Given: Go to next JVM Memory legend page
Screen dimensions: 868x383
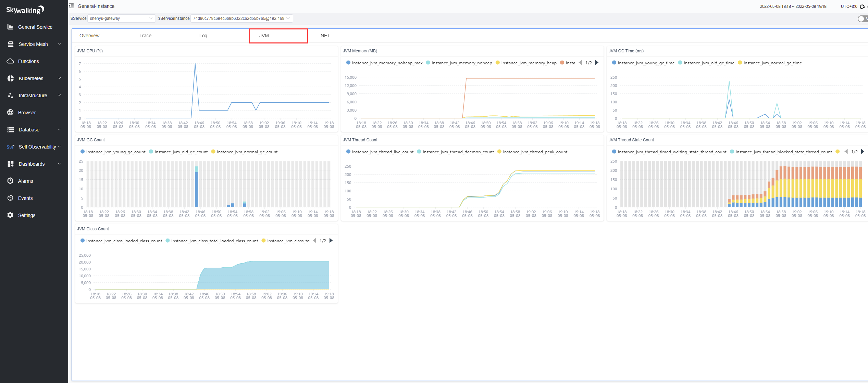Looking at the screenshot, I should click(597, 63).
